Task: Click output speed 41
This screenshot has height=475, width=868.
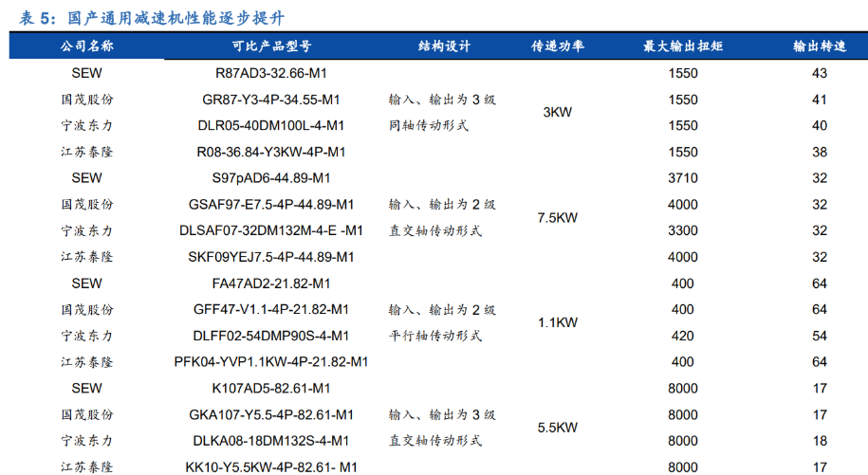Action: click(820, 100)
